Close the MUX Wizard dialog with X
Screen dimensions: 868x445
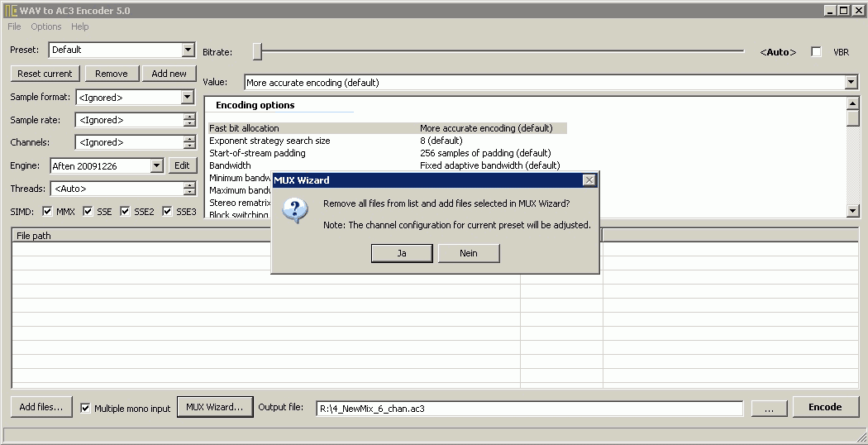pyautogui.click(x=589, y=180)
